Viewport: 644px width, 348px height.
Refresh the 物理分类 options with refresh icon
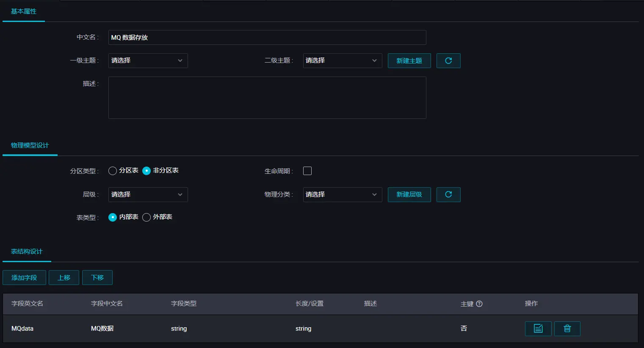coord(448,195)
